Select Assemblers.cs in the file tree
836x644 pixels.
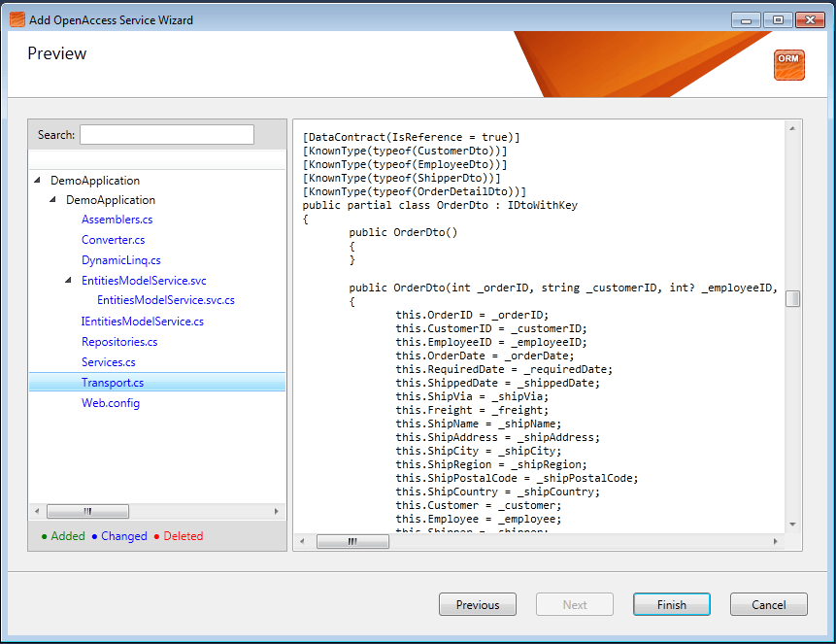coord(117,220)
